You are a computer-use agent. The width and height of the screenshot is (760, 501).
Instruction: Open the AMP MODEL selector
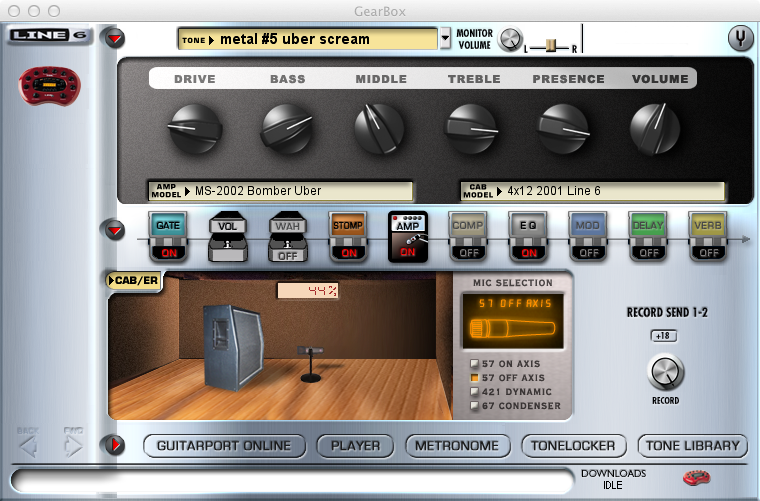pos(280,191)
